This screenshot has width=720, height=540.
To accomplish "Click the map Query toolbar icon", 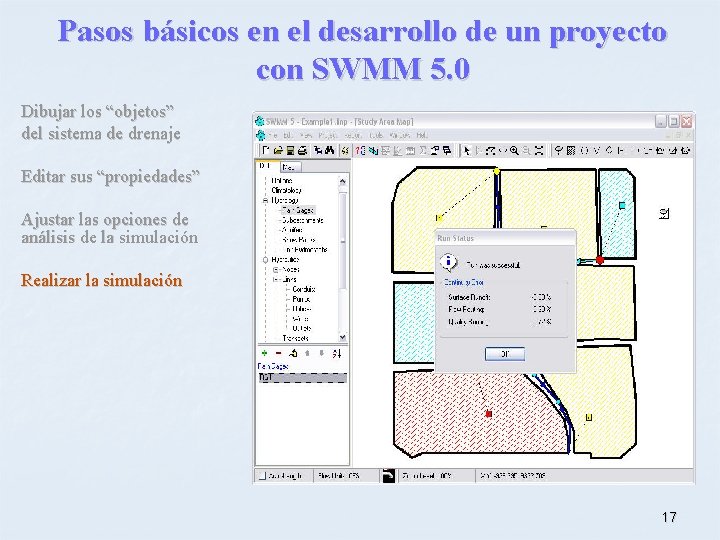I will (x=360, y=151).
